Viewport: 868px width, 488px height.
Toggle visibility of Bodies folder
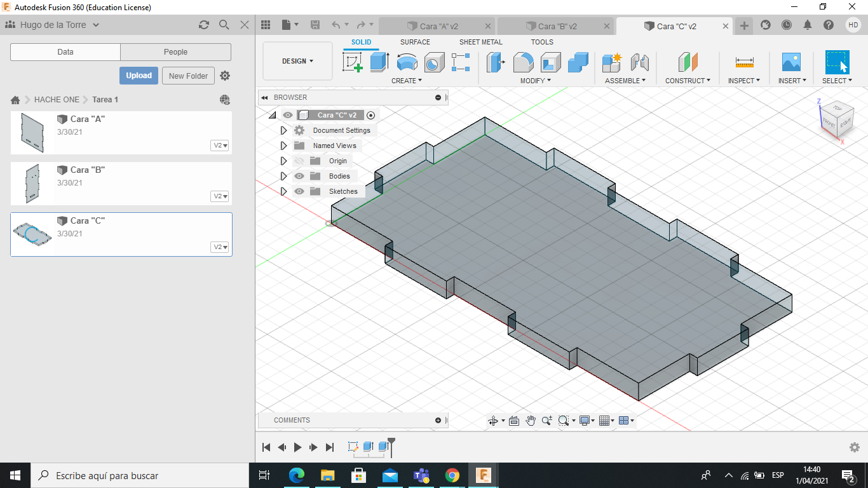[299, 176]
